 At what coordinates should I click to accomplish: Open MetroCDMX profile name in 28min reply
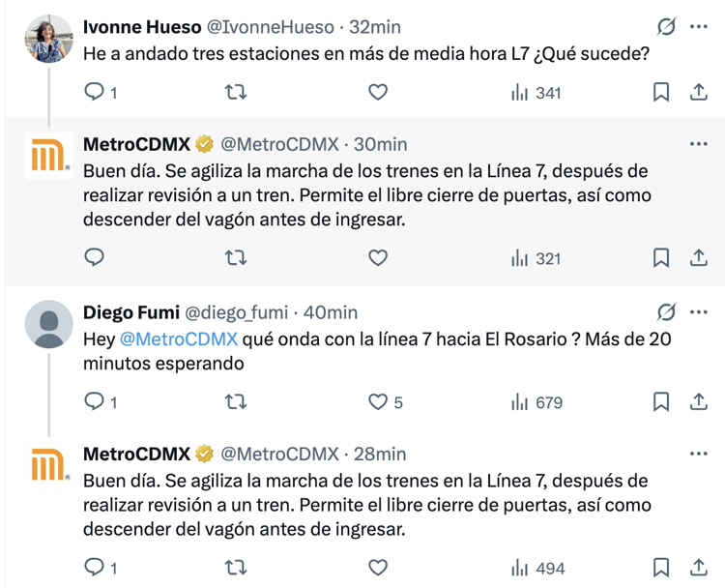138,454
